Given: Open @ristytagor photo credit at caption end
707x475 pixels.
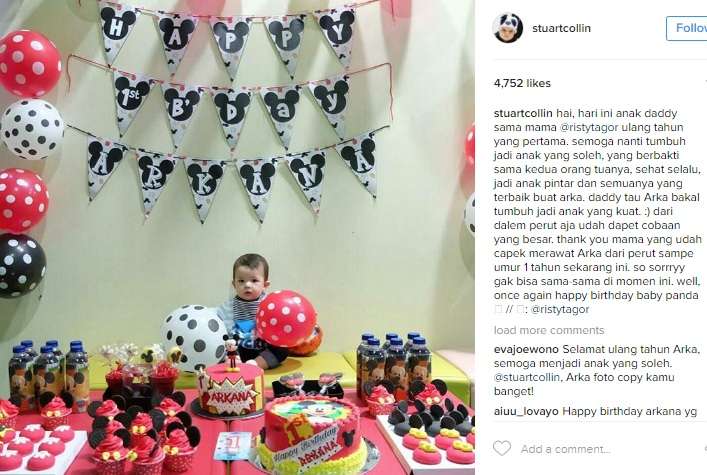Looking at the screenshot, I should click(x=560, y=309).
